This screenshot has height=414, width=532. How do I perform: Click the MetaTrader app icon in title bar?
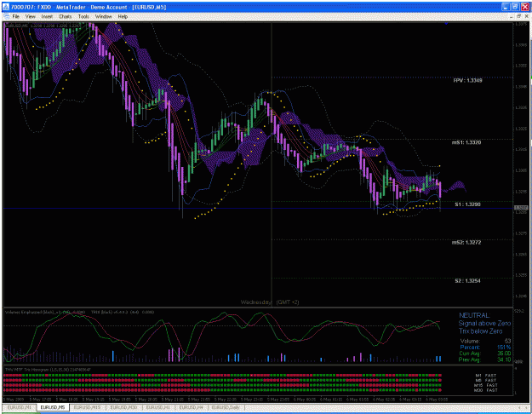(x=6, y=7)
